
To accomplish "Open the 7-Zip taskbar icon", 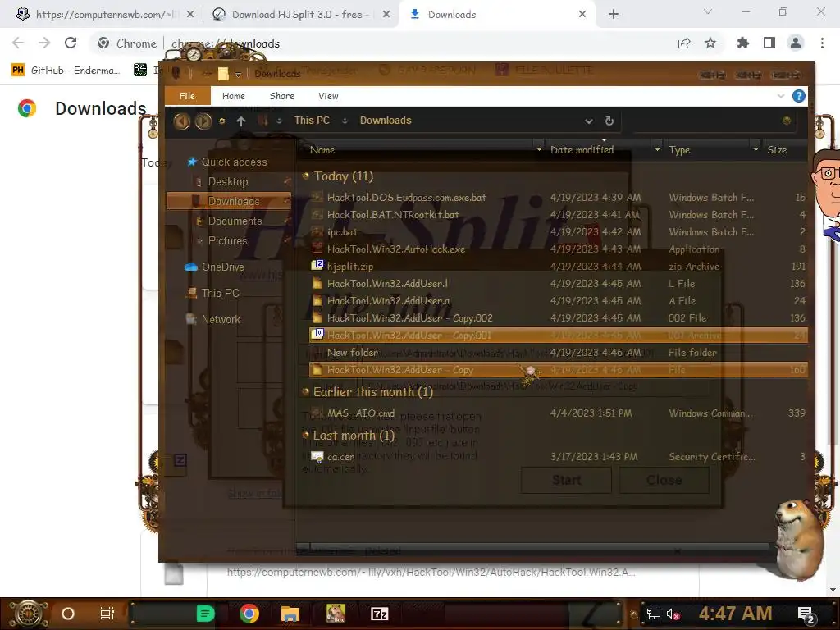I will (379, 614).
